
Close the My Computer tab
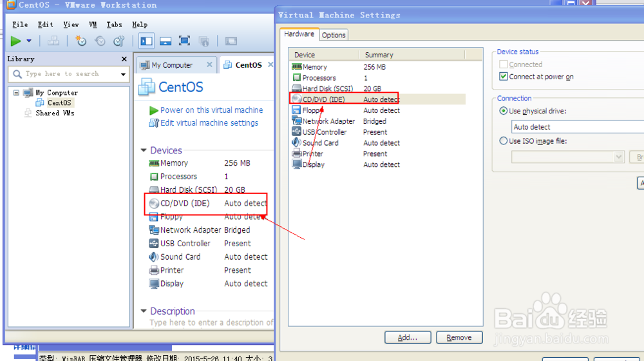point(209,64)
